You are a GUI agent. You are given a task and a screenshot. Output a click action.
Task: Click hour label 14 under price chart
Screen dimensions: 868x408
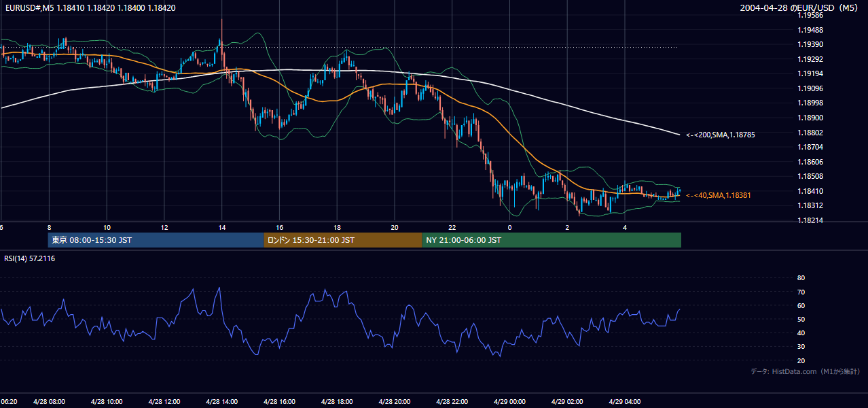222,227
